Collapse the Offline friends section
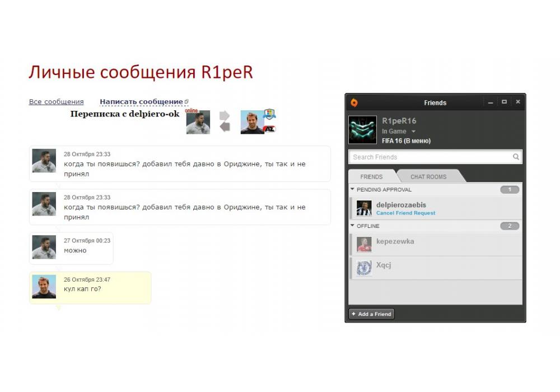560x392 pixels. coord(353,226)
